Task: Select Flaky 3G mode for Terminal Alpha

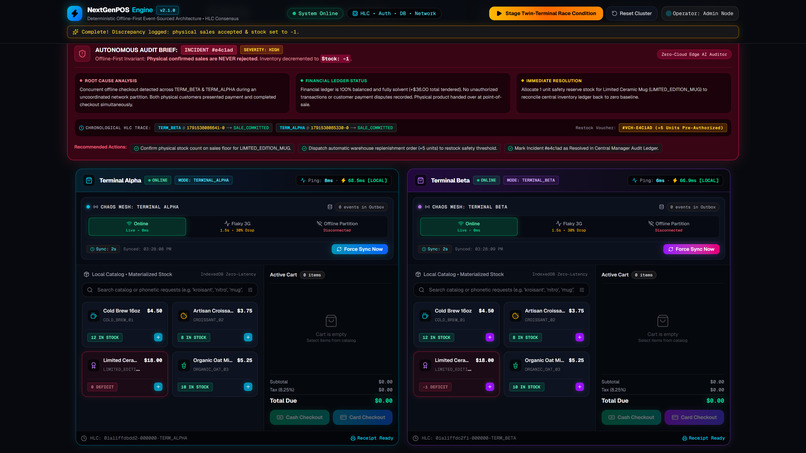Action: [x=237, y=227]
